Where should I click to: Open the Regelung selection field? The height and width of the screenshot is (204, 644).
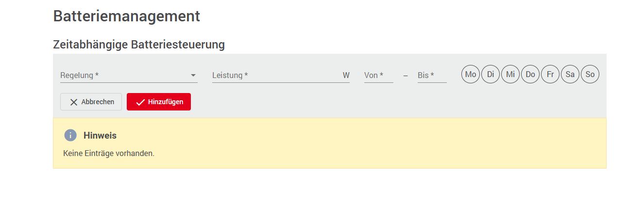point(124,75)
